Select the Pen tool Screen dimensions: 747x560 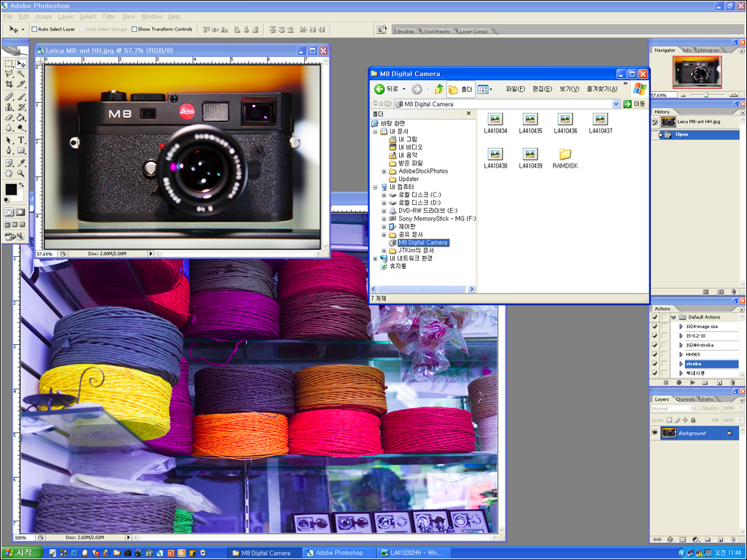[9, 150]
